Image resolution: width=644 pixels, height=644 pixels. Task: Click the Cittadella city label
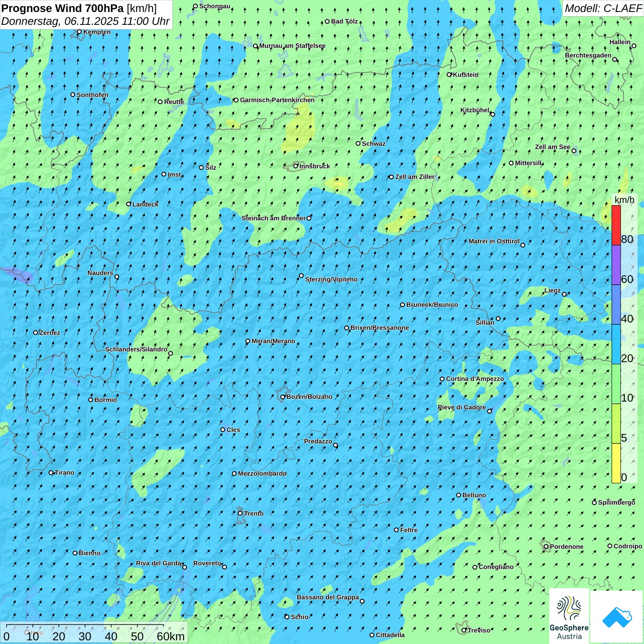390,635
